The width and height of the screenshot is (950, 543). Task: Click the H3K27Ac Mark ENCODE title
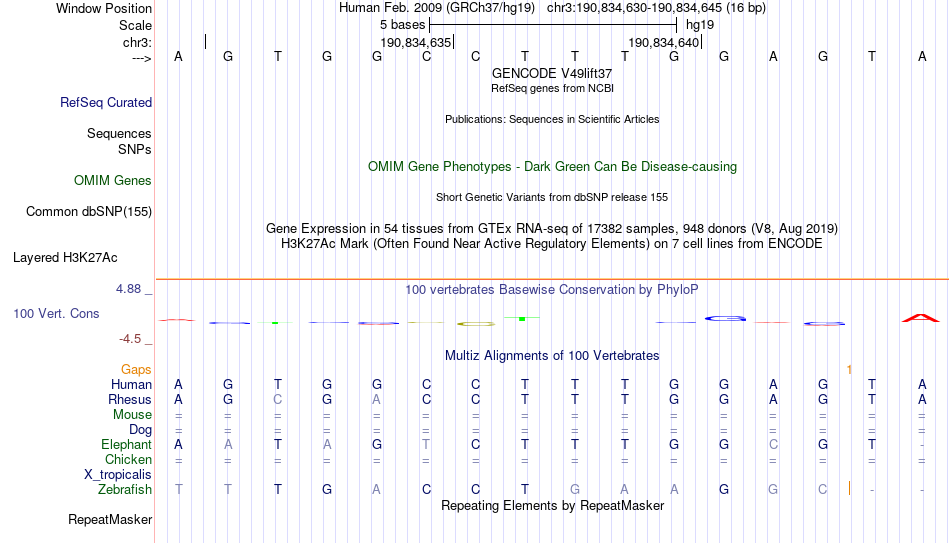(x=552, y=244)
